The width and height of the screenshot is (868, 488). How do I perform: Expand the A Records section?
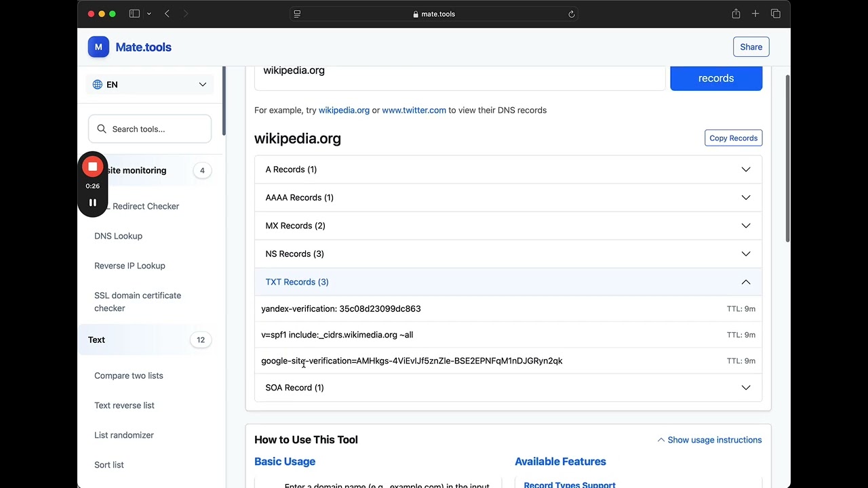[508, 169]
